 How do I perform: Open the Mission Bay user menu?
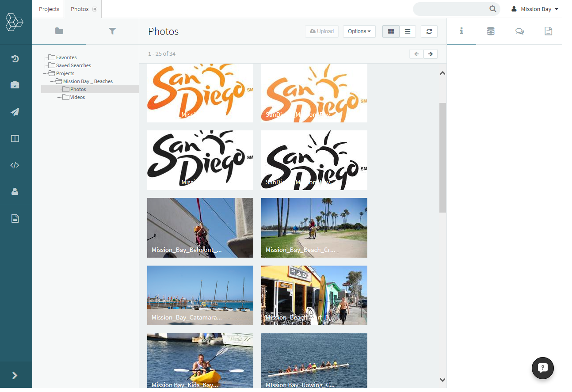(x=535, y=9)
